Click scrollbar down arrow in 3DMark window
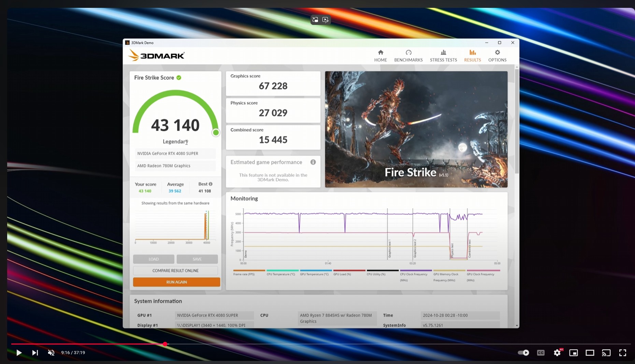This screenshot has width=635, height=364. pos(517,326)
